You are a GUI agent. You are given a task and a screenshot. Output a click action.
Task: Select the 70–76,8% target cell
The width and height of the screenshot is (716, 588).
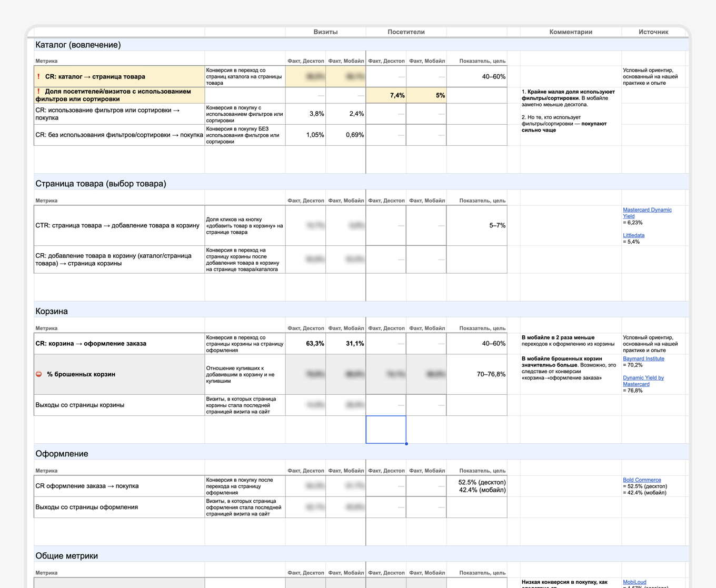coord(477,374)
